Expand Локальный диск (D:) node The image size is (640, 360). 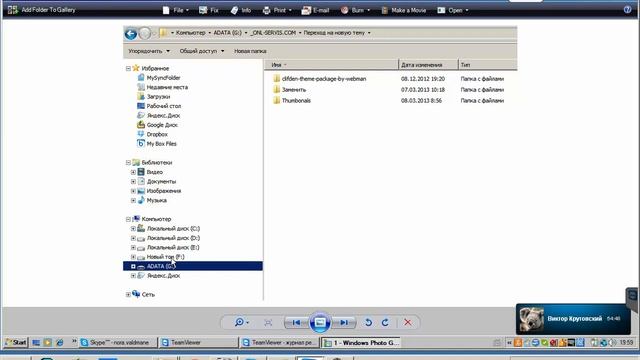(x=133, y=238)
